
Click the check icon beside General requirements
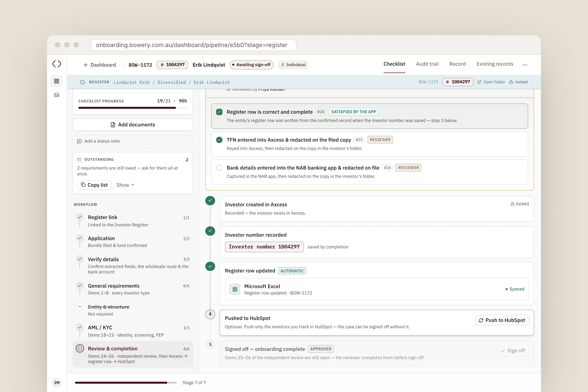[x=80, y=285]
